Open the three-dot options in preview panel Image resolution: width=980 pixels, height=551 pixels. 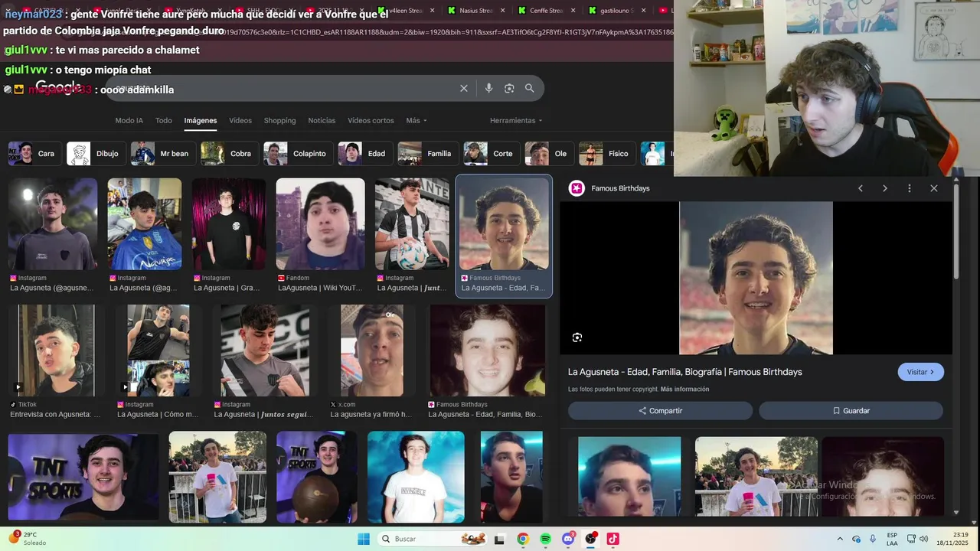click(909, 188)
